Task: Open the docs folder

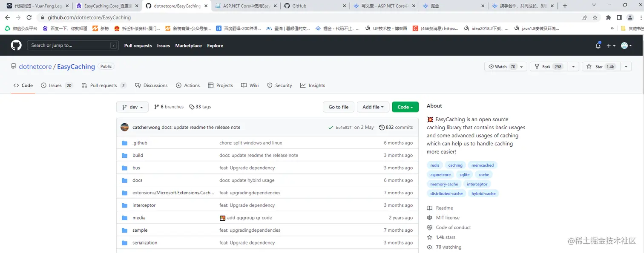Action: coord(137,180)
